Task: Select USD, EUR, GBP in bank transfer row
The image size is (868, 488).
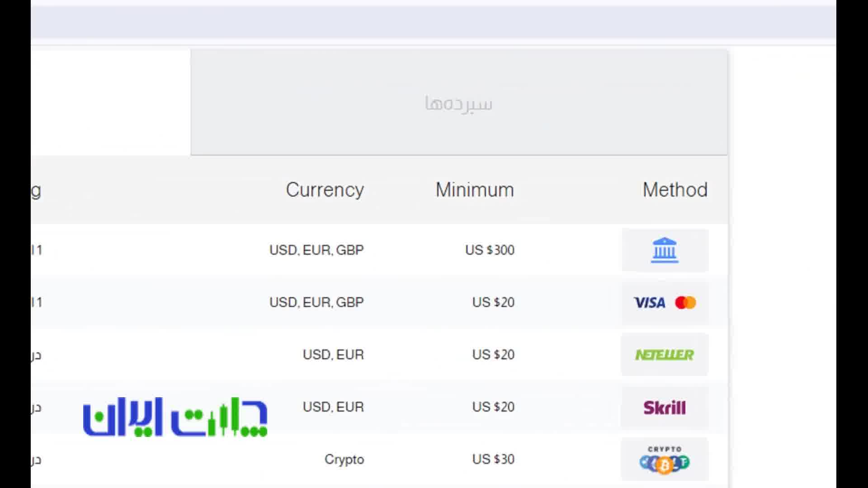Action: click(316, 250)
